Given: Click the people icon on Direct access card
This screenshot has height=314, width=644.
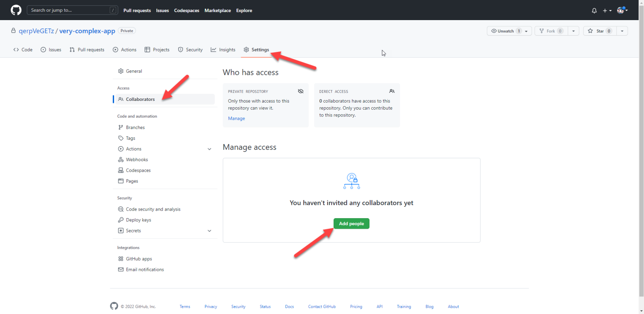Looking at the screenshot, I should 392,91.
